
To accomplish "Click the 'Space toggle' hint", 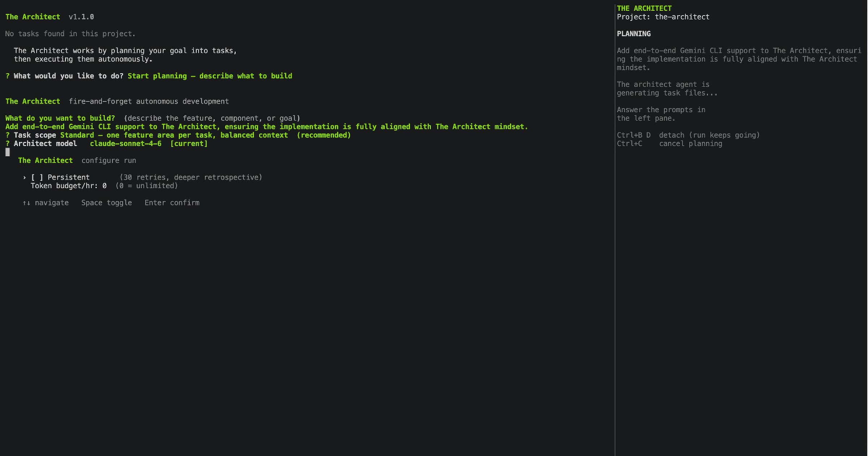I will point(107,203).
